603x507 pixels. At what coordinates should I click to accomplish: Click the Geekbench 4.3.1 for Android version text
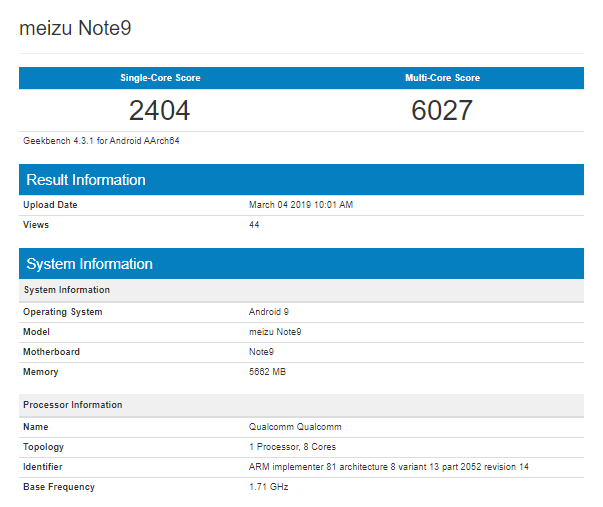pyautogui.click(x=101, y=141)
